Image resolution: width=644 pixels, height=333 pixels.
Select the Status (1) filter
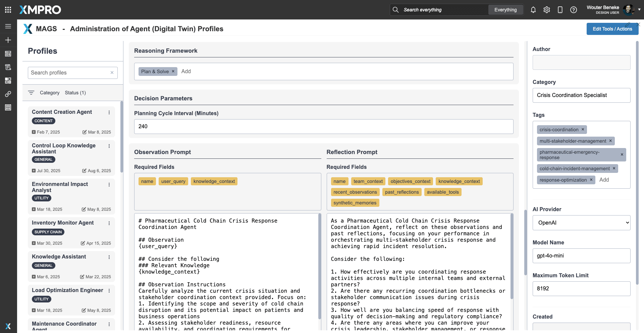click(x=75, y=93)
